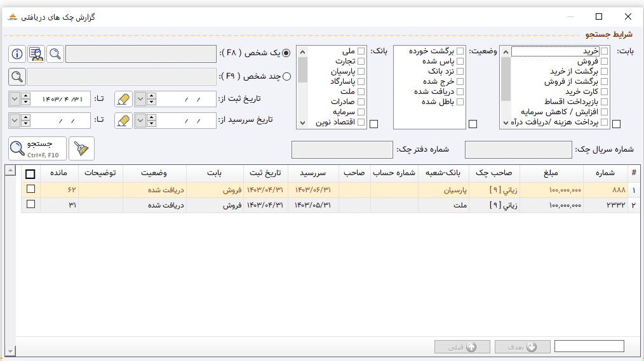Sort by the تاریخ ثبت column header
This screenshot has width=644, height=361.
click(x=265, y=173)
